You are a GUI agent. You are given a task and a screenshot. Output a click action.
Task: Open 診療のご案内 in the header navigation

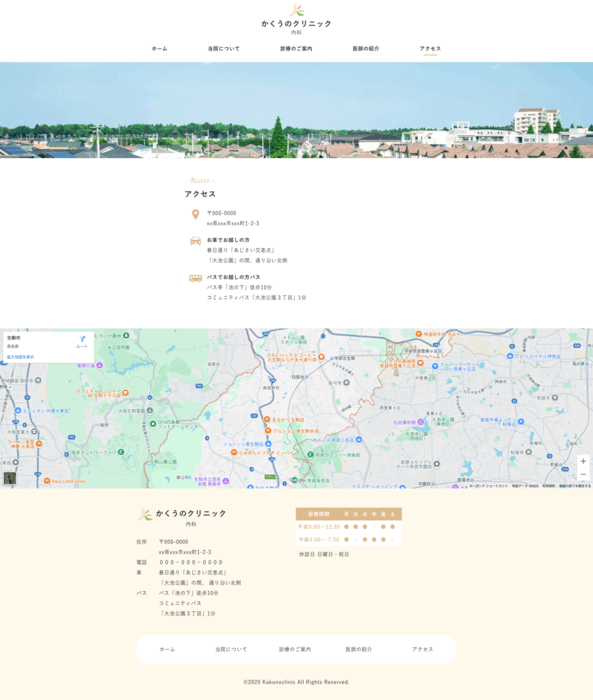[296, 49]
